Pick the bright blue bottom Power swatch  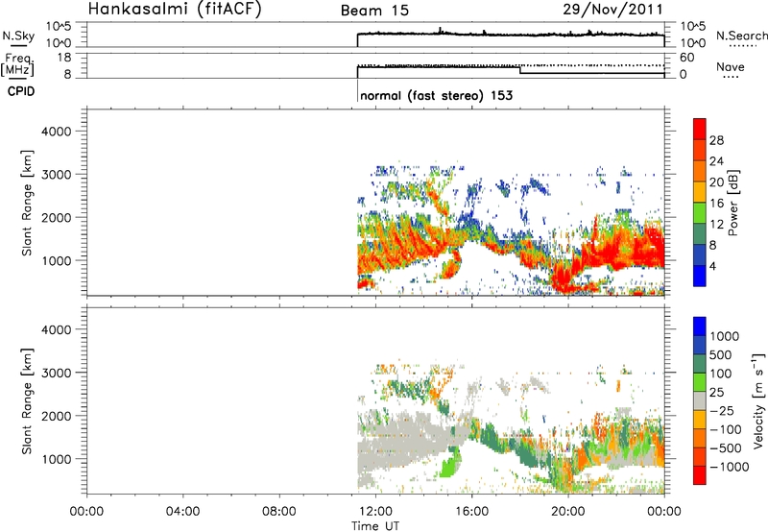700,276
